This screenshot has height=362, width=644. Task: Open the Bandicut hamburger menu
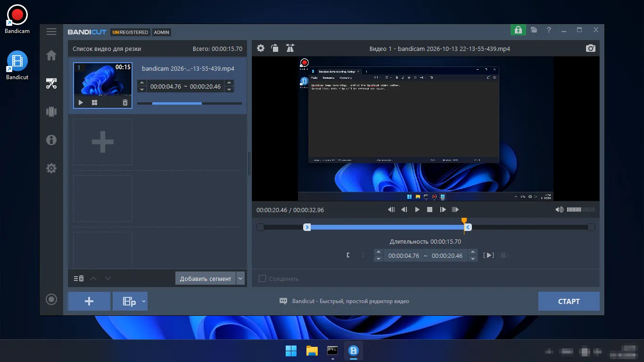click(x=51, y=32)
